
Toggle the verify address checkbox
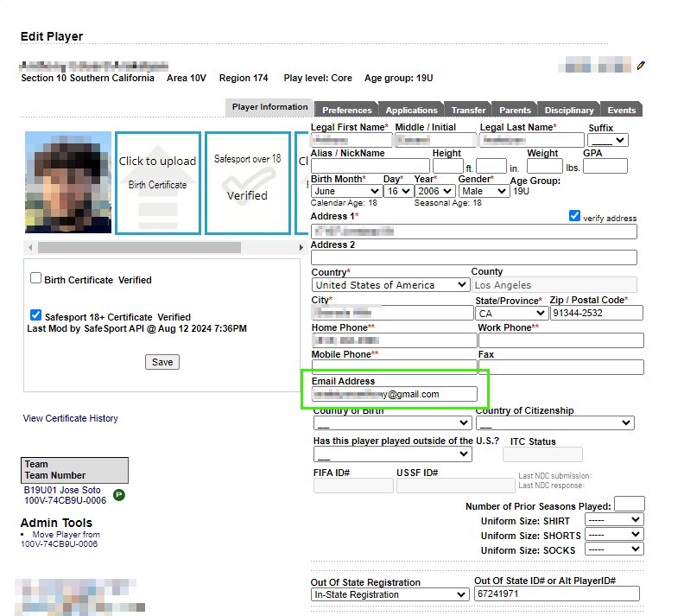pyautogui.click(x=575, y=217)
